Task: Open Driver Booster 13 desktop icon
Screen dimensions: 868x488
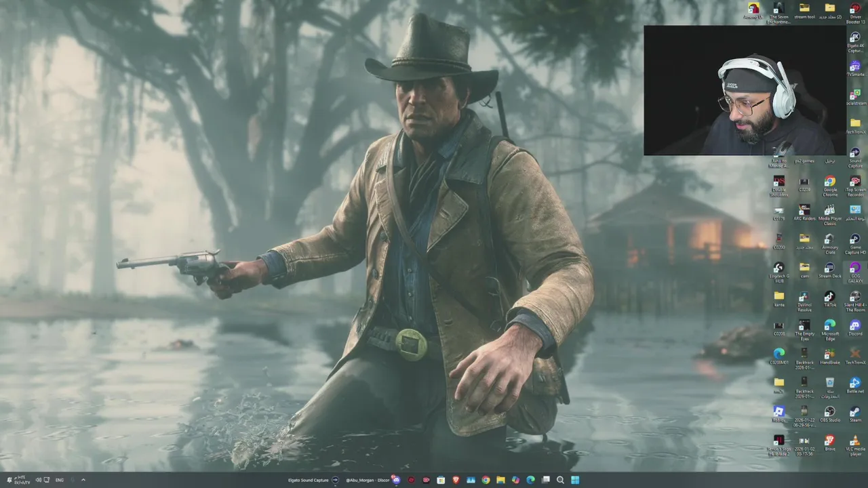Action: 855,13
